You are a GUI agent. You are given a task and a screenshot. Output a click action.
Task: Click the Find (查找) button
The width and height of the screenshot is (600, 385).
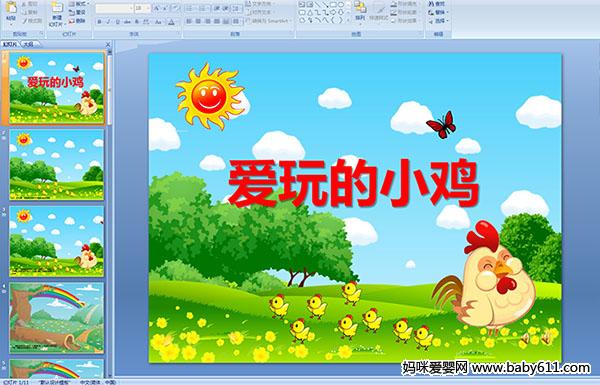coord(437,4)
